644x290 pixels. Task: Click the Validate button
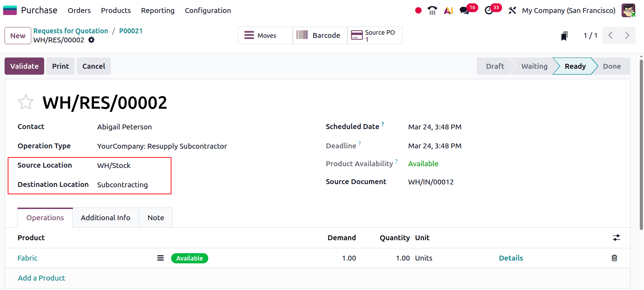tap(24, 66)
